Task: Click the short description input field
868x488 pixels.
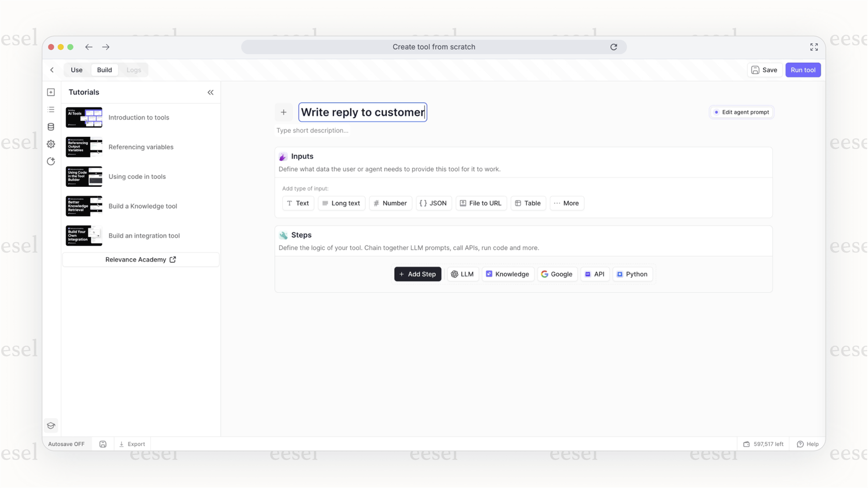Action: coord(313,130)
